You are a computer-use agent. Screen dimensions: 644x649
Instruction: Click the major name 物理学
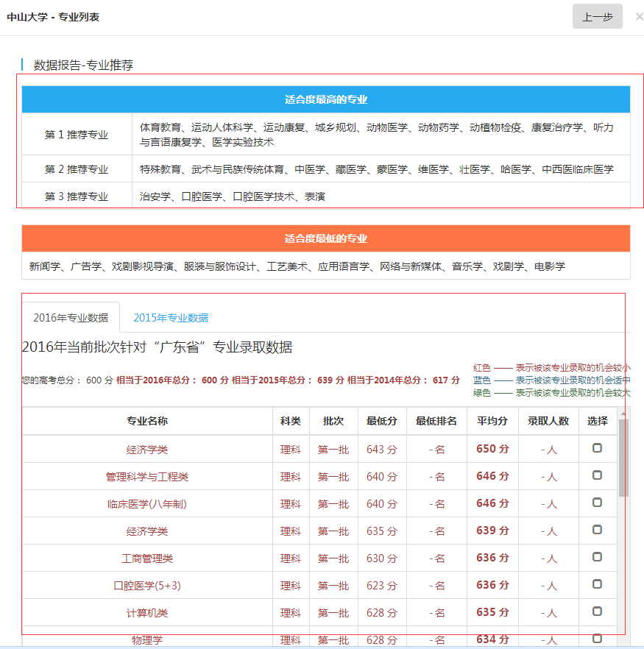pos(147,640)
